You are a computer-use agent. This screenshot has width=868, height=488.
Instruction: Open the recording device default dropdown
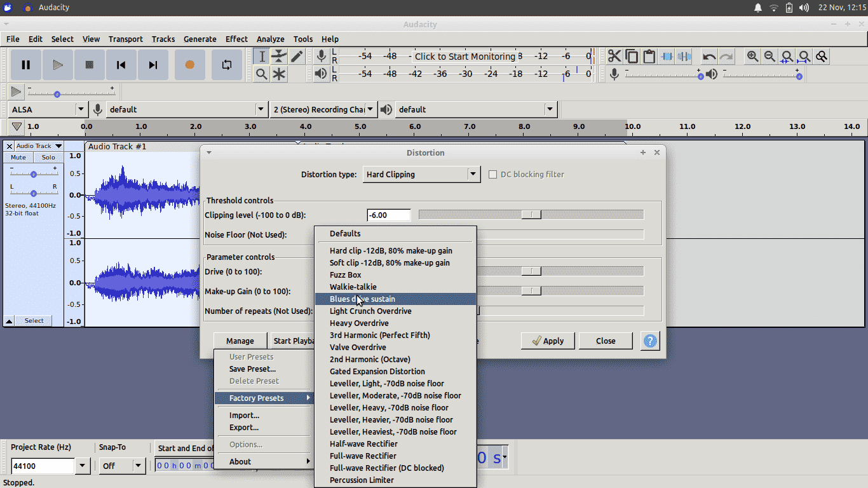click(187, 109)
